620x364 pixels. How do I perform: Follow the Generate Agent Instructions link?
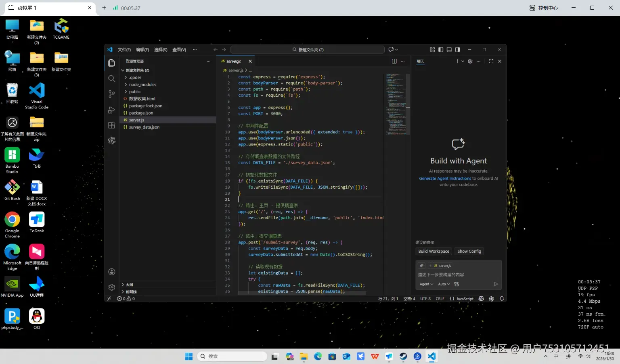point(445,179)
